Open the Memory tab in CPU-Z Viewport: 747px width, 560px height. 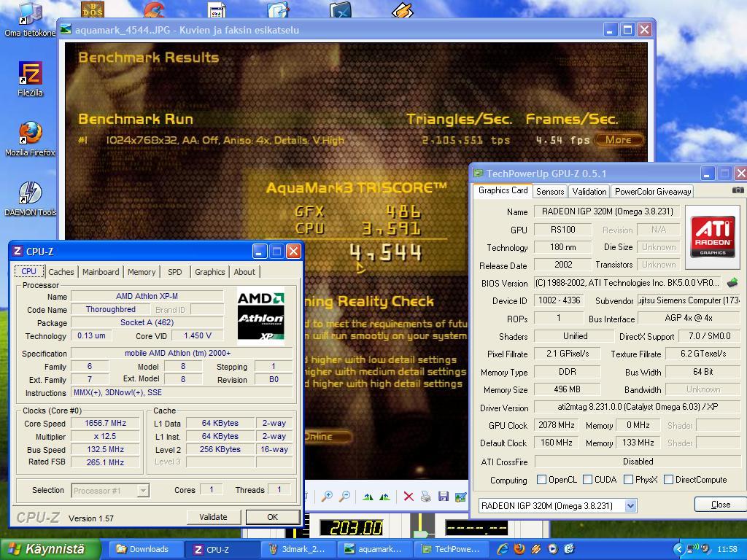coord(142,272)
